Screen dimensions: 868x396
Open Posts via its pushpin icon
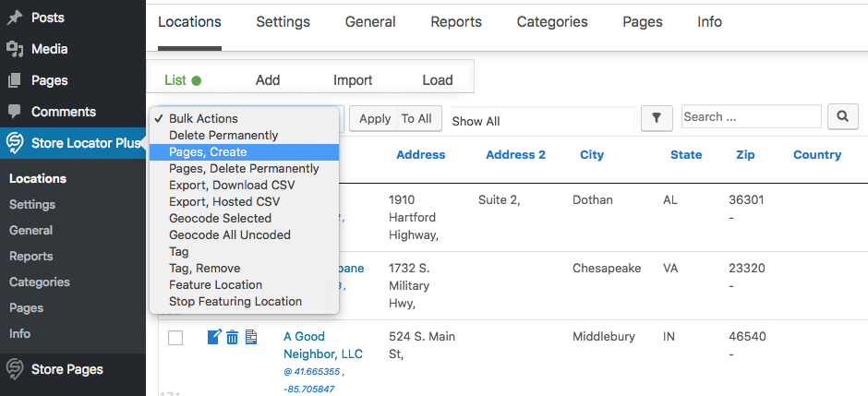pyautogui.click(x=15, y=18)
